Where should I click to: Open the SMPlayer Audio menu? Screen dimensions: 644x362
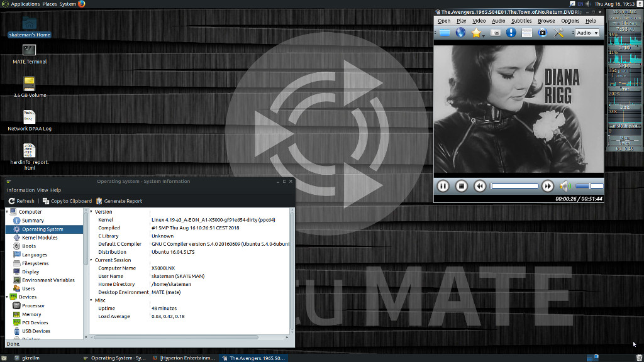[x=498, y=21]
